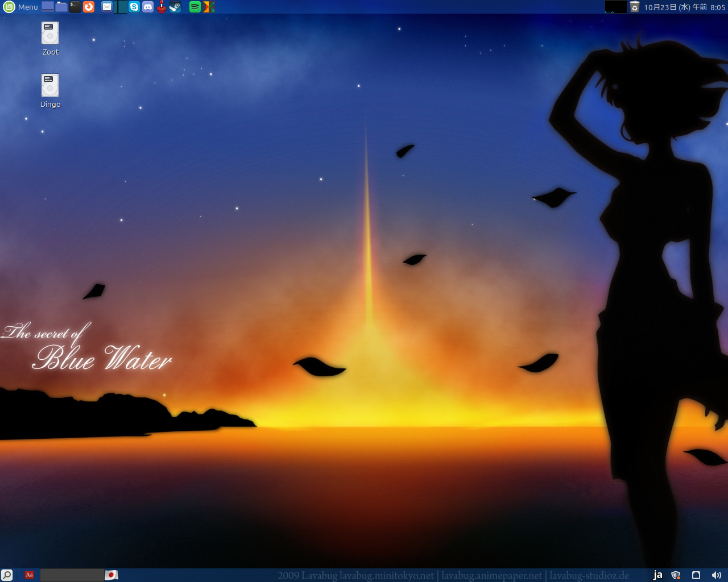The height and width of the screenshot is (582, 728).
Task: Click the magnifier icon in the bottom panel
Action: tap(7, 575)
